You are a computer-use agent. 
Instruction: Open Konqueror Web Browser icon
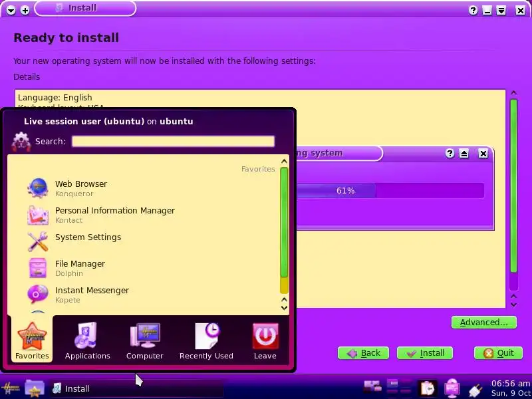[37, 188]
